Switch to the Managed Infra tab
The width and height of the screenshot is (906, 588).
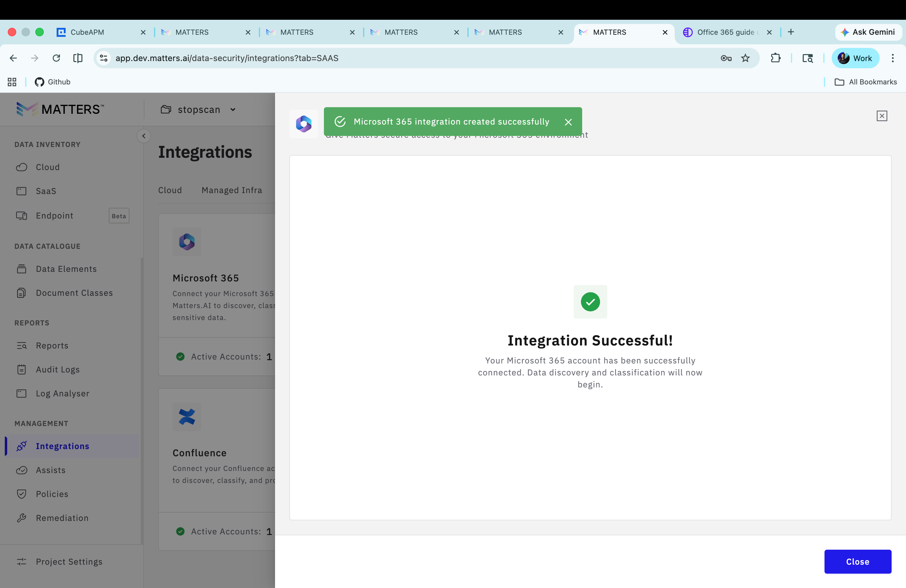[x=232, y=190]
